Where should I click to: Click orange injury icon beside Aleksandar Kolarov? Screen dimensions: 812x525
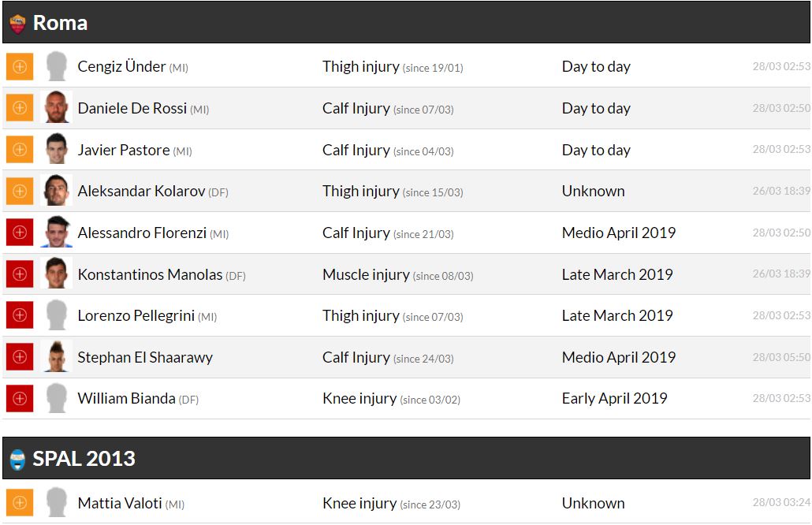point(20,191)
